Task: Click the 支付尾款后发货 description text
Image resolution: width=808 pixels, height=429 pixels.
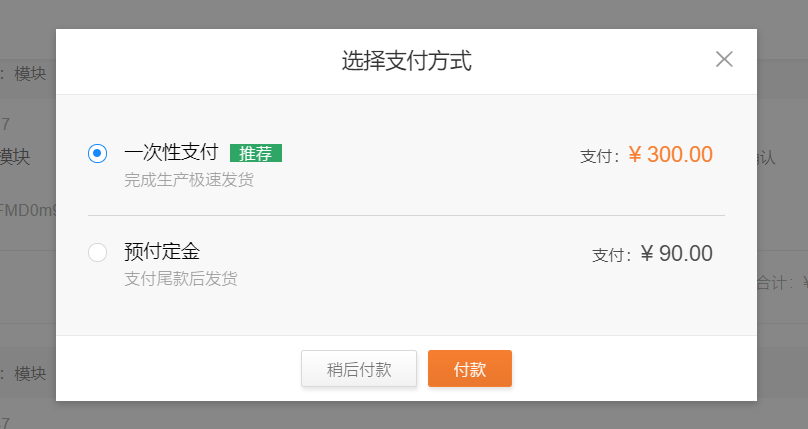Action: [x=181, y=279]
